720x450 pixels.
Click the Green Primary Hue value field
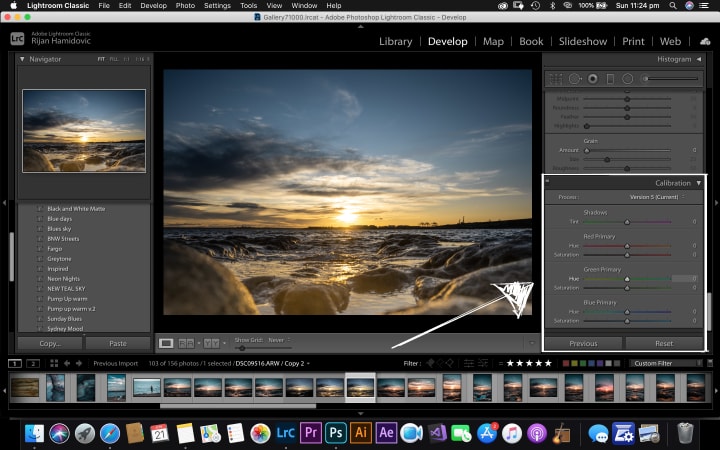pos(686,279)
